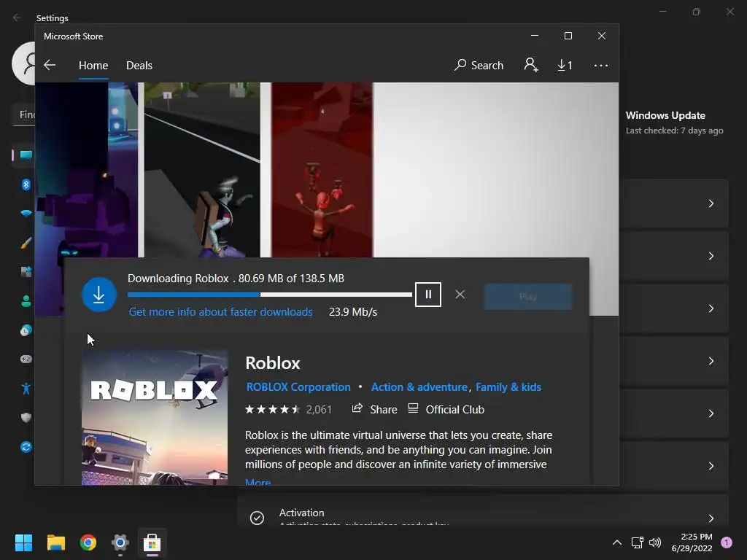Open volume control in system tray
747x560 pixels.
coord(655,542)
